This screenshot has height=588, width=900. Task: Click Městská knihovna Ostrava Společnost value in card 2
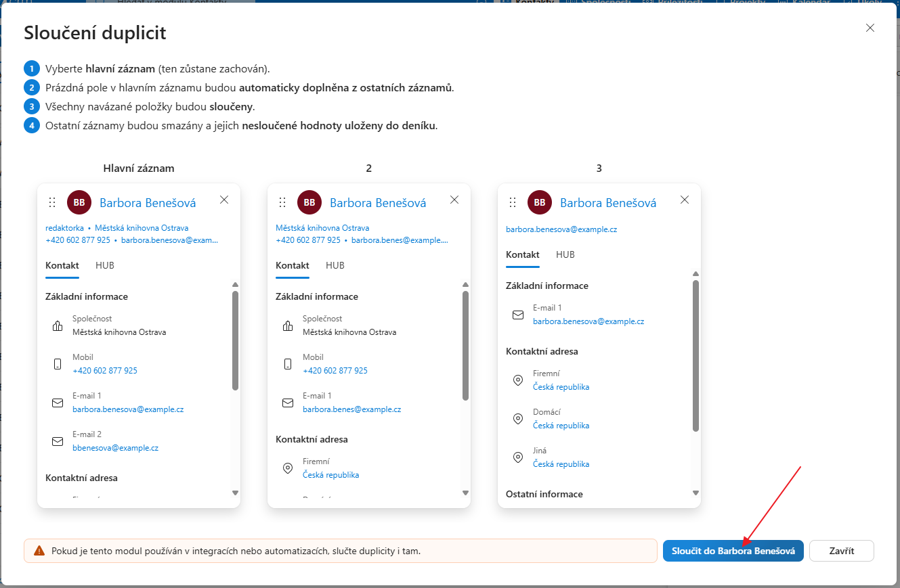point(349,332)
